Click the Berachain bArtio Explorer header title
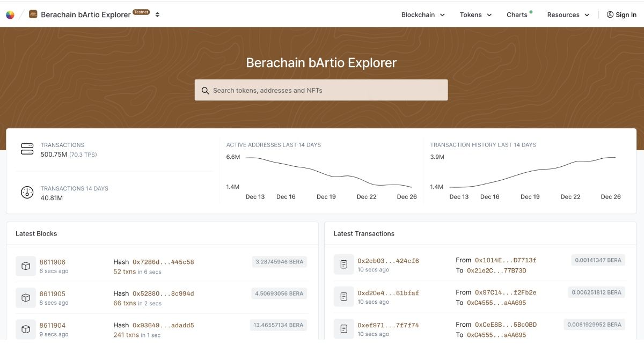 (x=86, y=15)
